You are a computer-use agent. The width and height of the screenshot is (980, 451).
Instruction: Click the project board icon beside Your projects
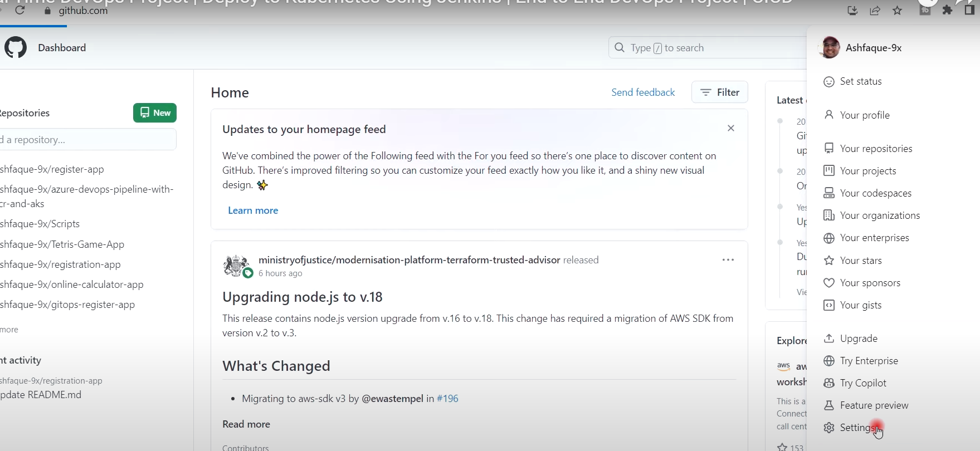click(829, 170)
